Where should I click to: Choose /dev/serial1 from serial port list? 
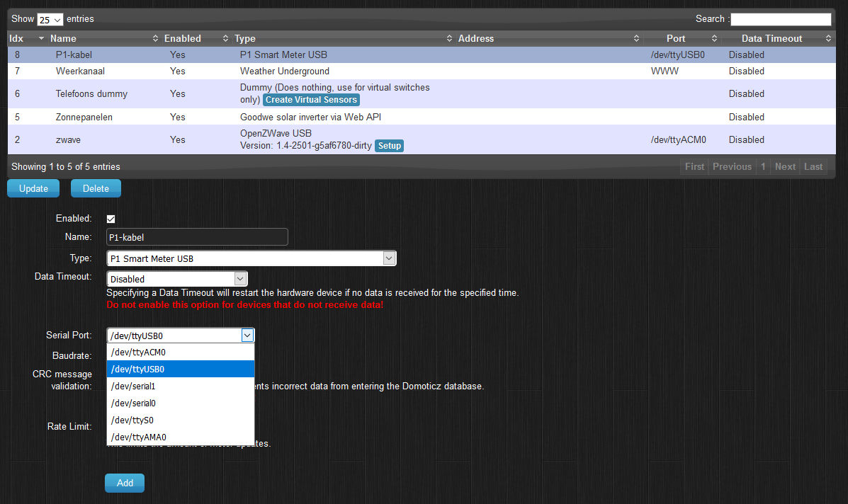click(x=181, y=386)
